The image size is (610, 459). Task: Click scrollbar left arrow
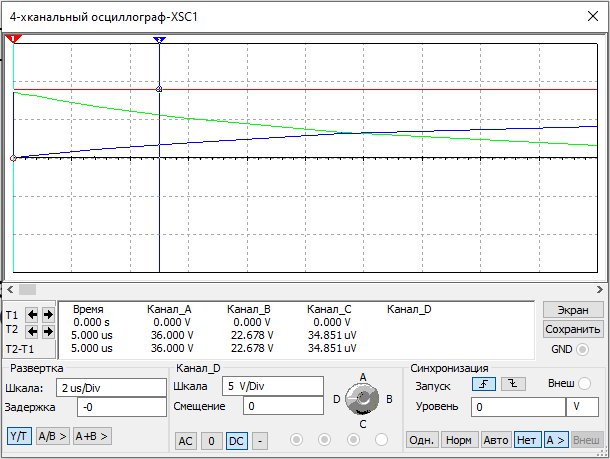tap(11, 289)
